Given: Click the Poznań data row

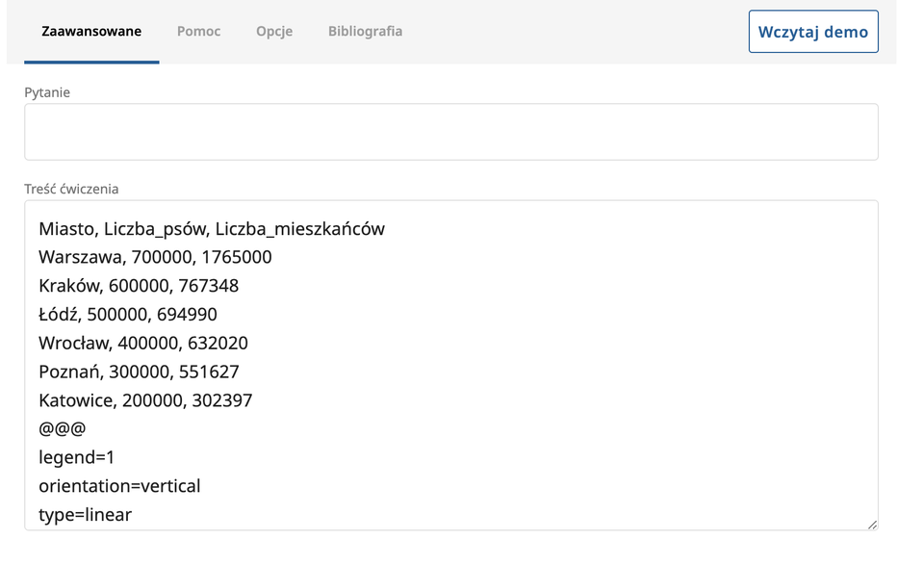Looking at the screenshot, I should click(x=139, y=372).
